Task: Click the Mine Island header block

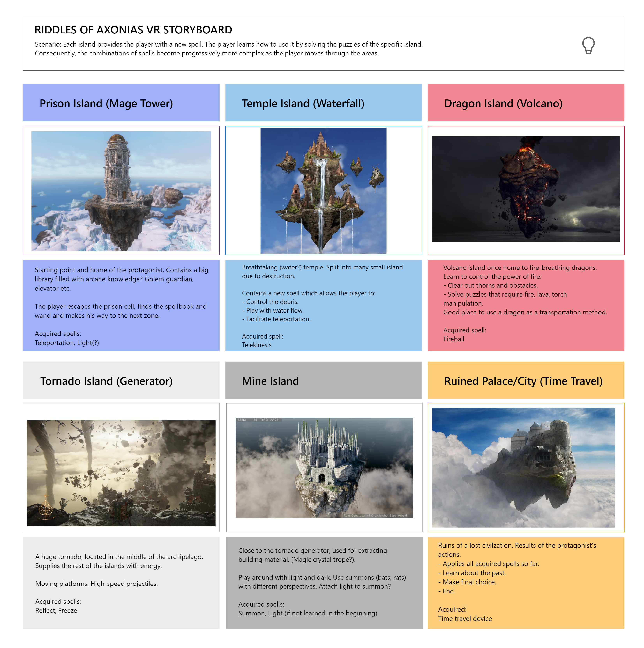Action: pyautogui.click(x=270, y=381)
